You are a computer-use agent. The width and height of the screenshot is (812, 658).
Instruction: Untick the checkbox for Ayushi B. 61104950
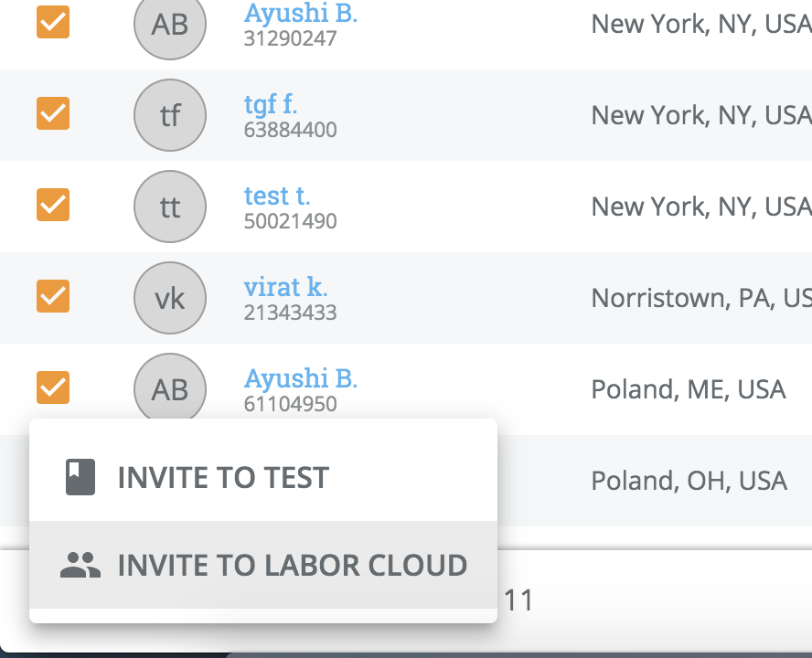[x=53, y=387]
